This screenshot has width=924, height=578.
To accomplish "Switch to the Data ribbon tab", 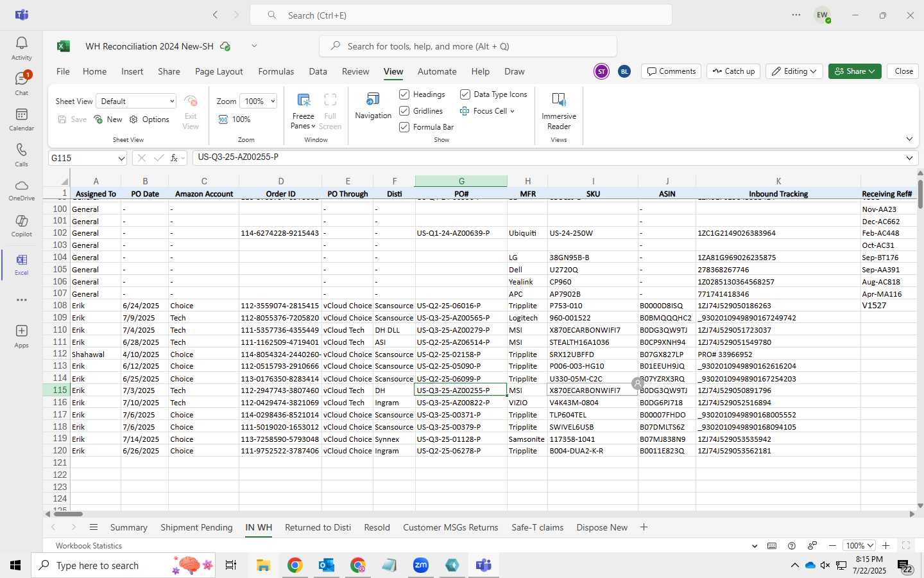I will point(318,71).
